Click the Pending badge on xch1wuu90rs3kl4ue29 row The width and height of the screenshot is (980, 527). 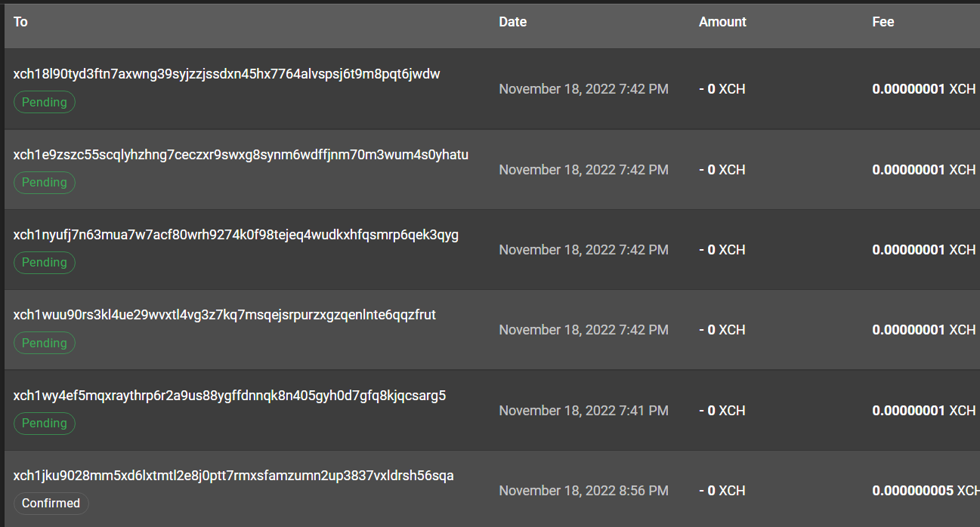tap(44, 343)
